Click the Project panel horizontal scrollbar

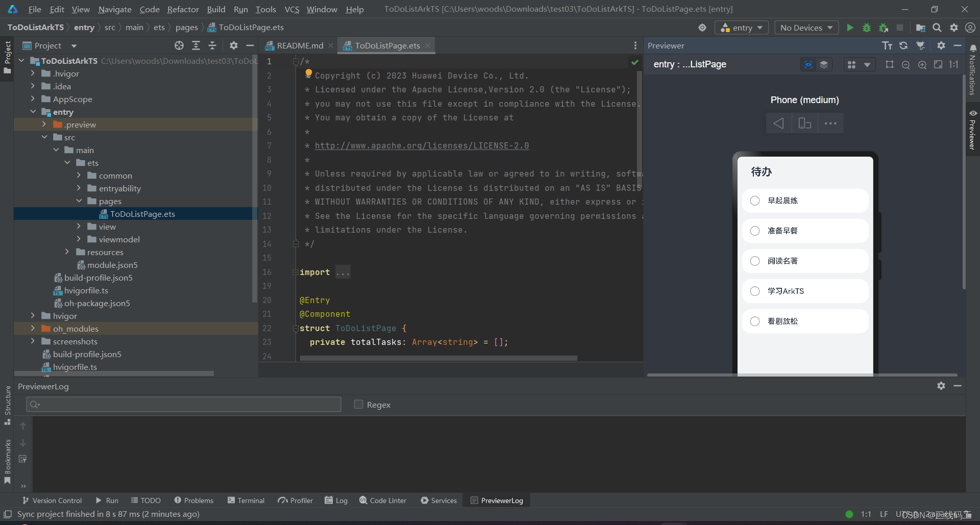(114, 373)
